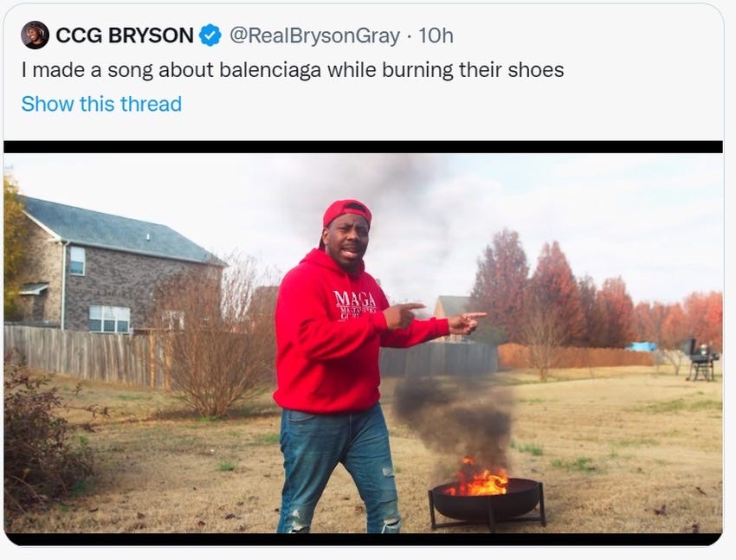Visit the @RealBrysonGray handle
736x560 pixels.
click(x=314, y=35)
